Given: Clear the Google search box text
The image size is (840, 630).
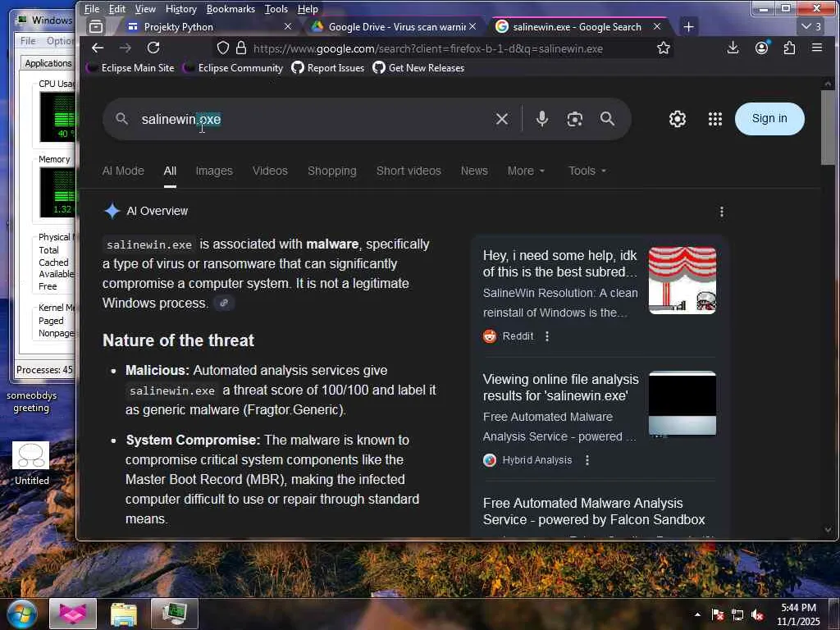Looking at the screenshot, I should pyautogui.click(x=502, y=119).
